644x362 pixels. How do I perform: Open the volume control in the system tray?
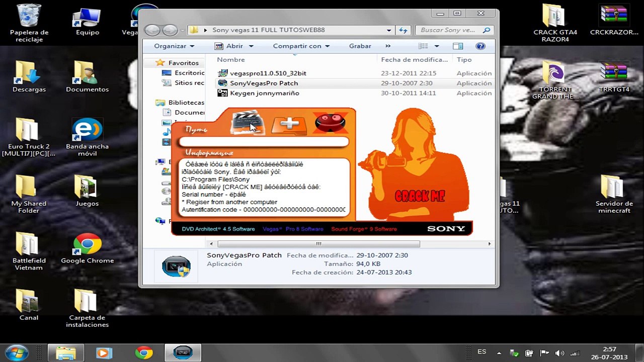(559, 353)
